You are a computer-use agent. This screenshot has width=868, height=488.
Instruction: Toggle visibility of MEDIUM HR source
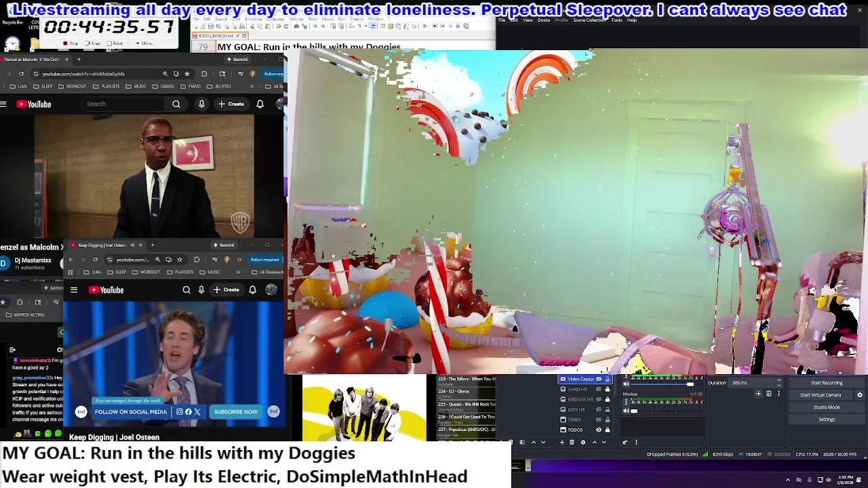[x=599, y=399]
